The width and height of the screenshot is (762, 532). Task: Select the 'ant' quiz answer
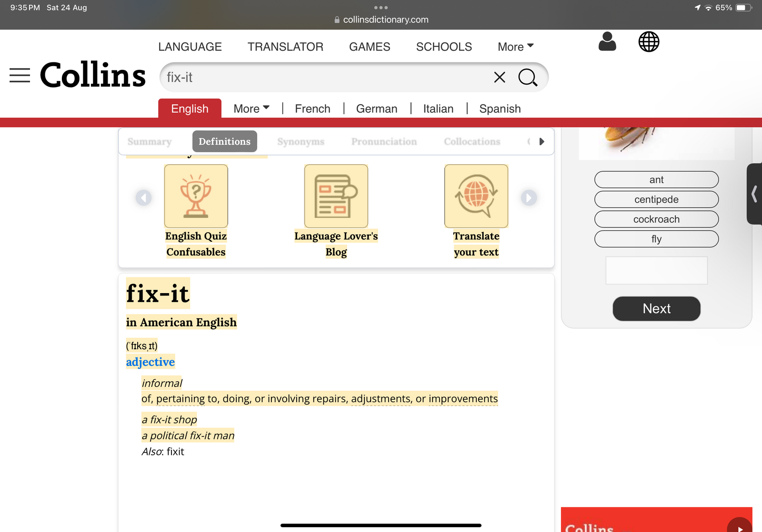point(656,180)
